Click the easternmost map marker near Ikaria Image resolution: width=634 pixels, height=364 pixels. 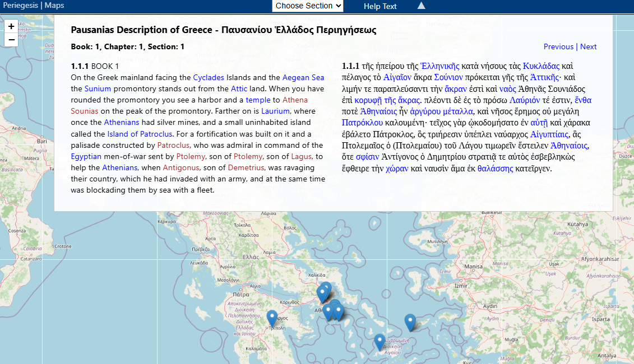410,321
